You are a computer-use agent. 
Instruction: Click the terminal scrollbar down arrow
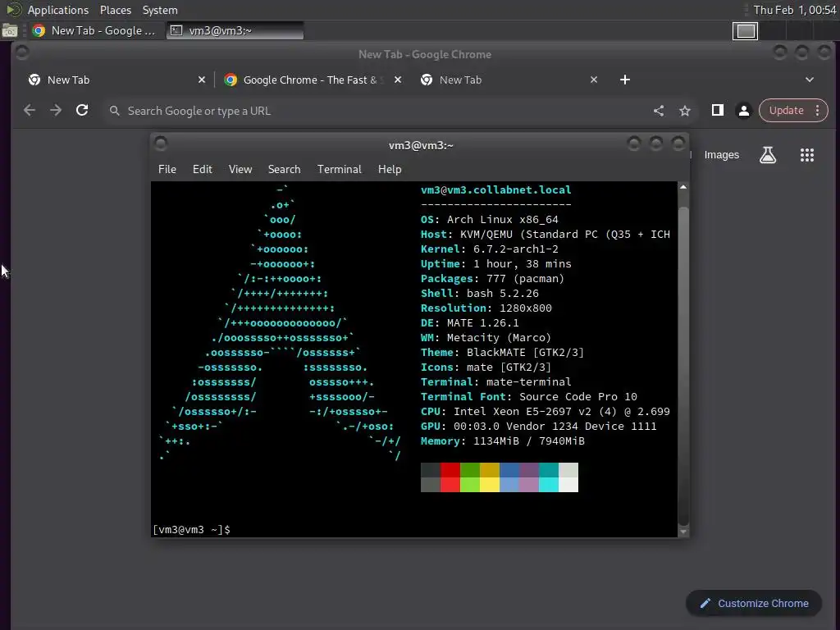click(x=683, y=532)
